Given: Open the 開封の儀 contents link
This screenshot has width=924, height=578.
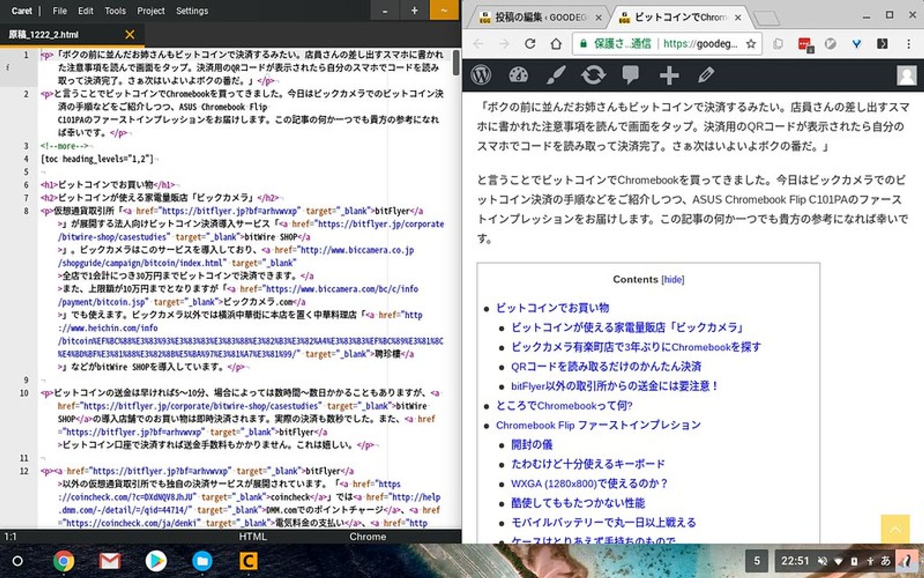Looking at the screenshot, I should tap(532, 444).
